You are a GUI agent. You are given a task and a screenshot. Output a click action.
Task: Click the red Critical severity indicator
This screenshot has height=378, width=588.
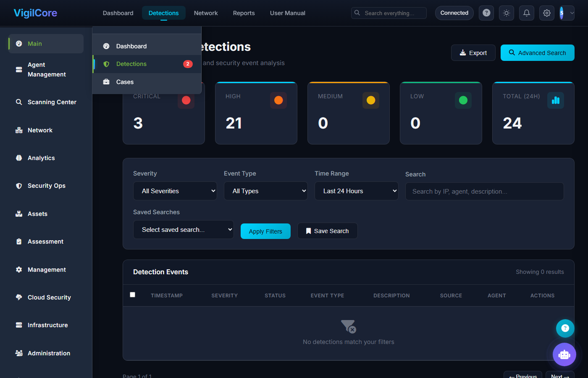[186, 100]
